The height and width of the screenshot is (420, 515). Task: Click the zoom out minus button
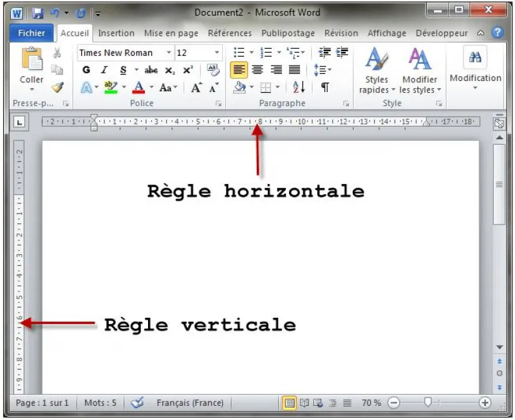coord(393,402)
